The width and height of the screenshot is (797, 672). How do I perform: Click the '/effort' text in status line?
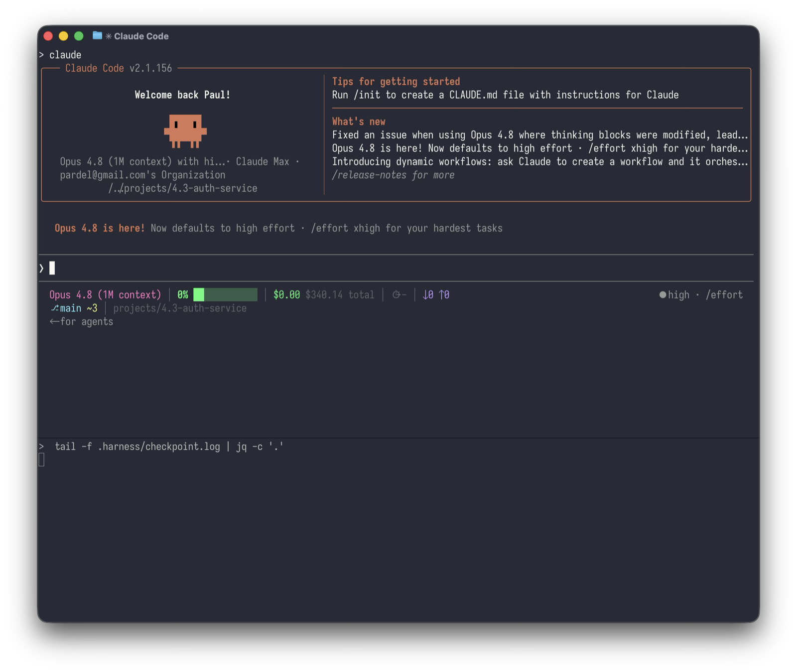(724, 295)
